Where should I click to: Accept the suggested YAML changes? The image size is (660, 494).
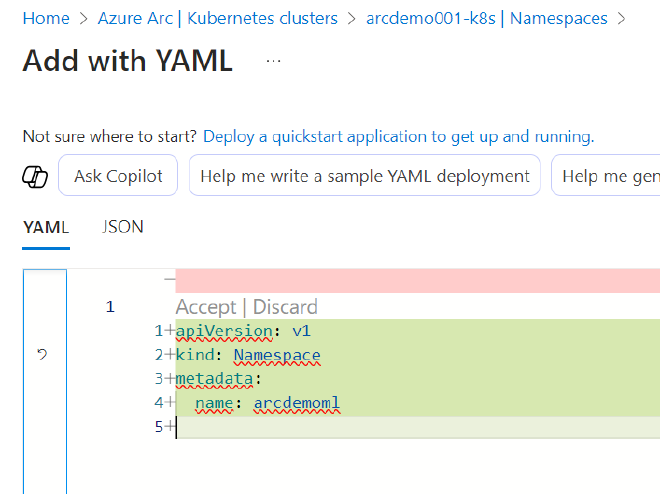click(x=206, y=307)
